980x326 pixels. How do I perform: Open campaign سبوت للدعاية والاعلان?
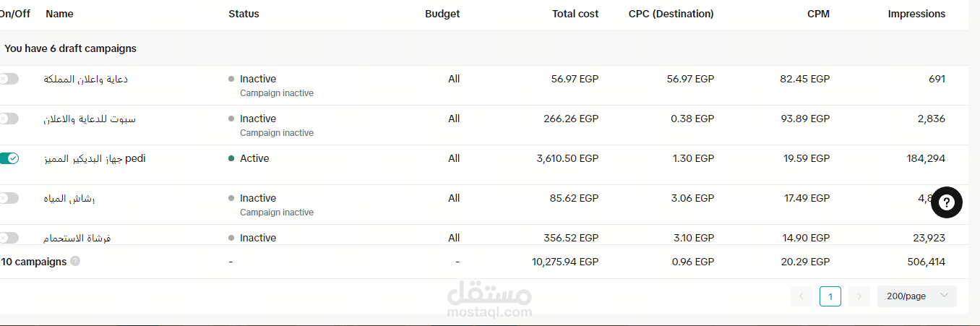90,119
